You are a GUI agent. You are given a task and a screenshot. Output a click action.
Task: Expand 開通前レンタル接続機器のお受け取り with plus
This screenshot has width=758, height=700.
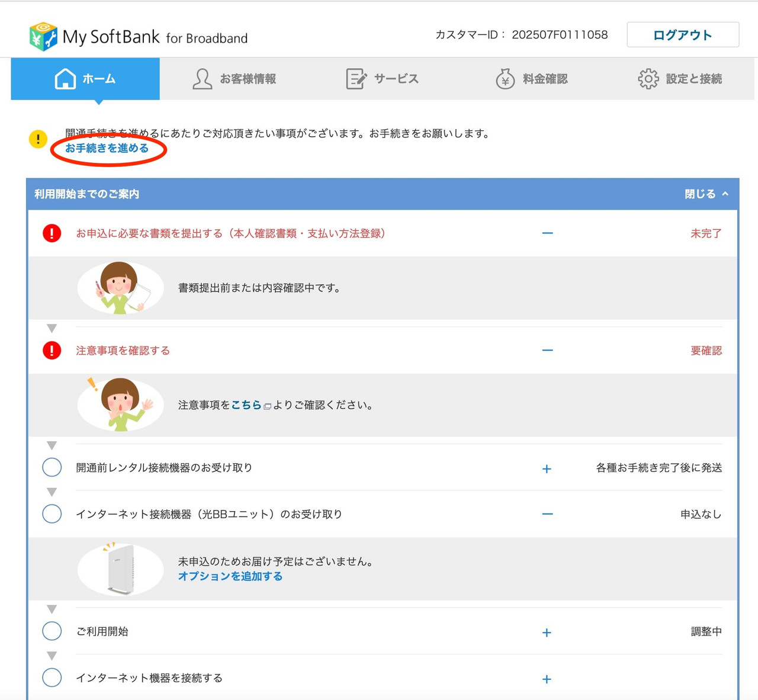tap(547, 468)
